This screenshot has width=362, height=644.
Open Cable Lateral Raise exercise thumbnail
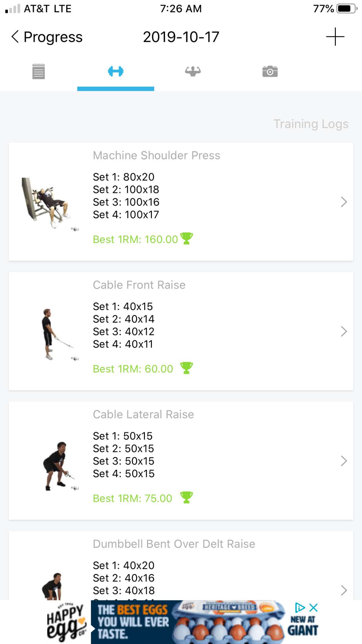click(x=60, y=466)
